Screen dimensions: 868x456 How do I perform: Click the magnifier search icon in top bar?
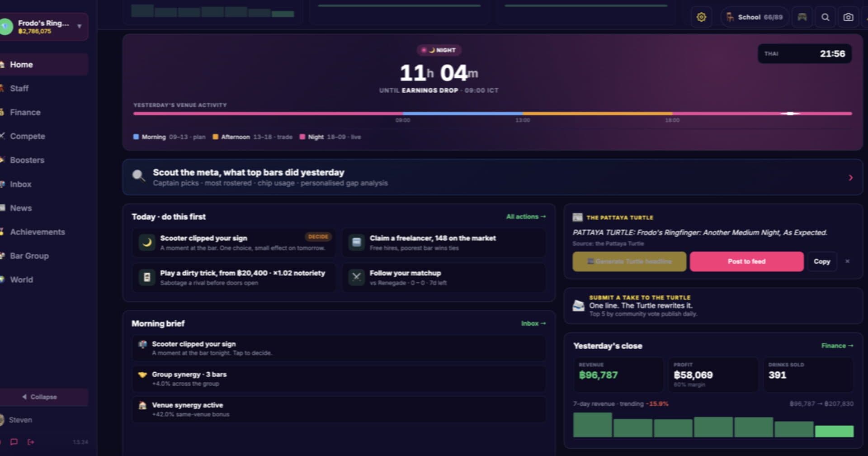[825, 17]
